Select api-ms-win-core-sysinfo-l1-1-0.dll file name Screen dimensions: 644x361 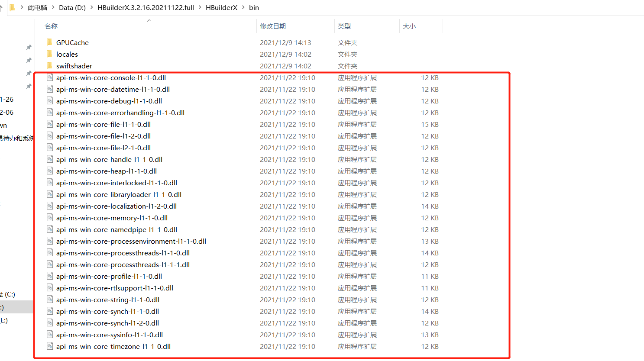110,335
